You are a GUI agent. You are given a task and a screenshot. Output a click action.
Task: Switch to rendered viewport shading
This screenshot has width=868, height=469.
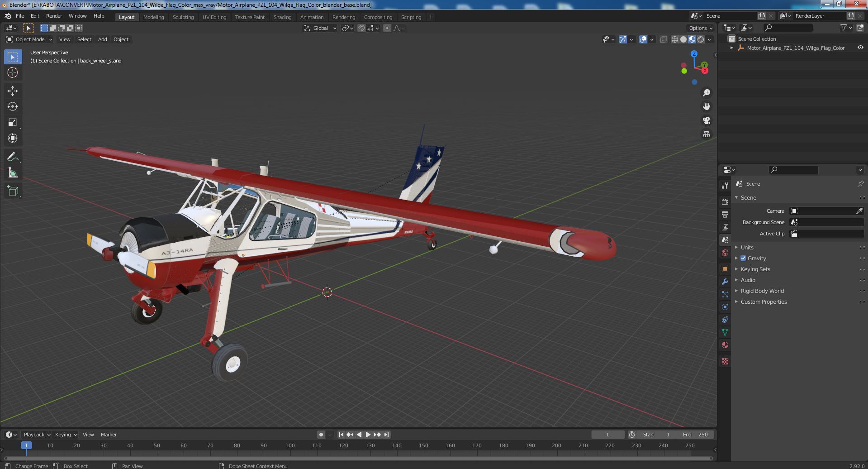pyautogui.click(x=701, y=39)
